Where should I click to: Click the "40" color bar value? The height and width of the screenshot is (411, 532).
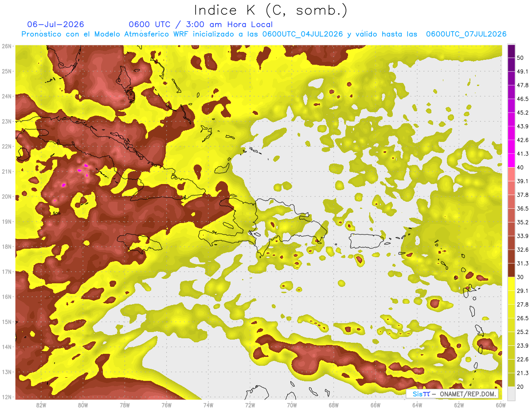coord(520,168)
